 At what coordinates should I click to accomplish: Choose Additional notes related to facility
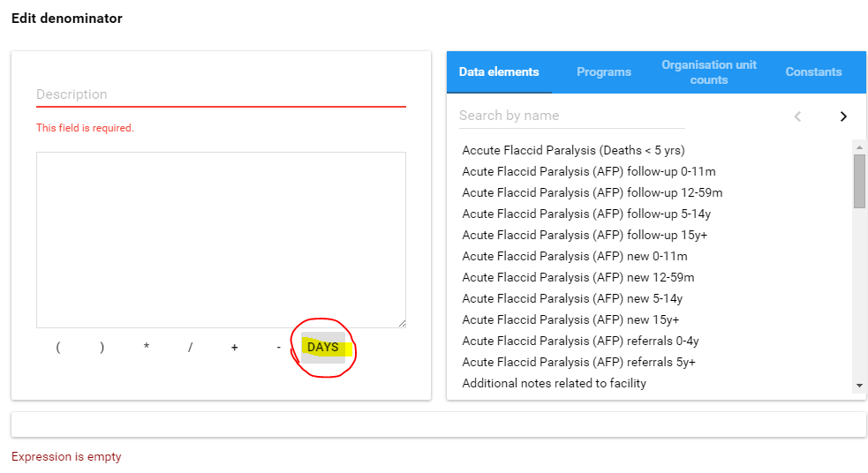(x=555, y=383)
